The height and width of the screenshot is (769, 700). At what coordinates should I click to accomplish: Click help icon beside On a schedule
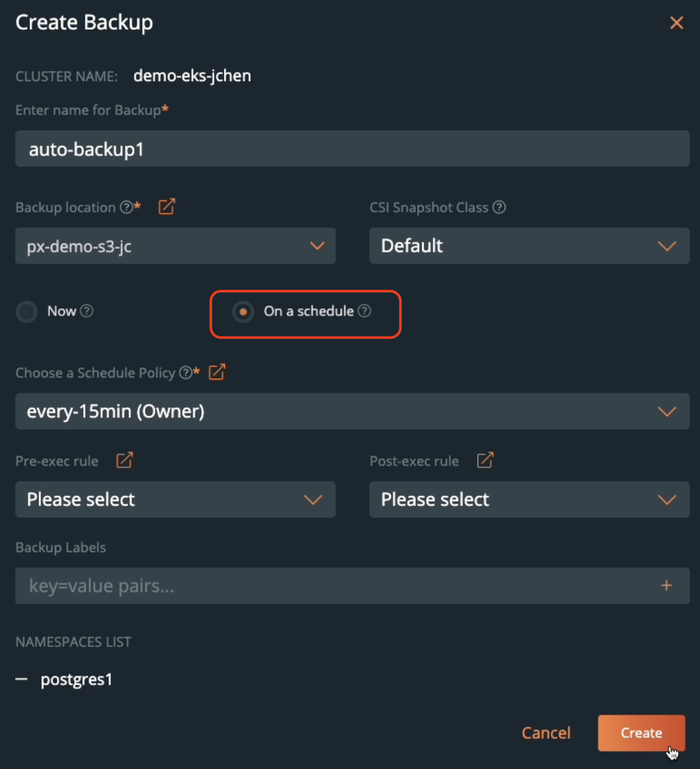pos(365,311)
